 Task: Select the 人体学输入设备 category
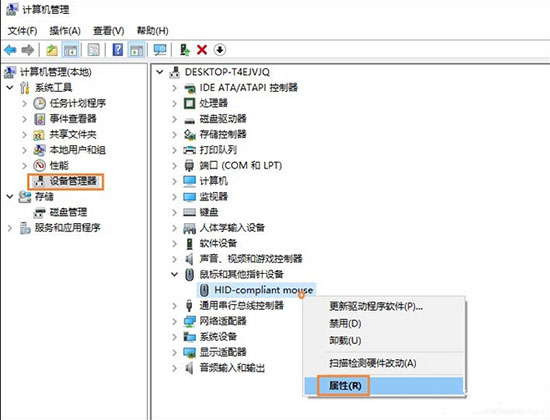(x=232, y=228)
